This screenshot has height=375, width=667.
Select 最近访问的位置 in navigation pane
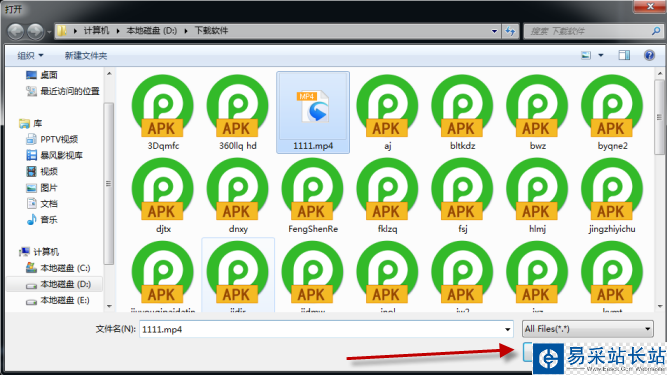(63, 91)
